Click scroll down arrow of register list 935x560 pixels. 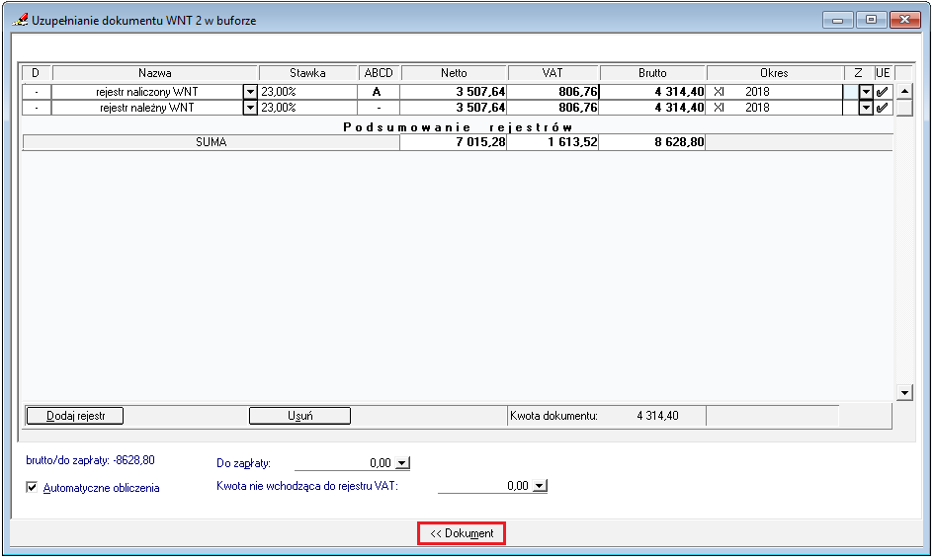coord(903,393)
